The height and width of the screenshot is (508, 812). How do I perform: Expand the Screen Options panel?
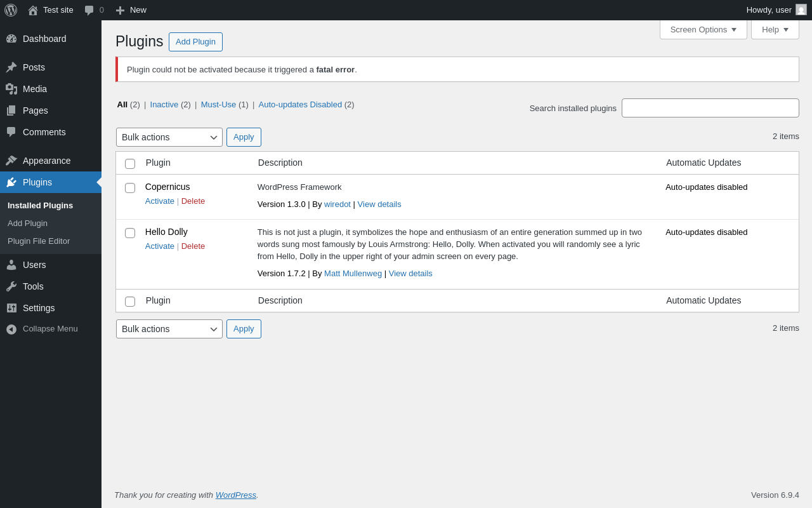coord(703,29)
